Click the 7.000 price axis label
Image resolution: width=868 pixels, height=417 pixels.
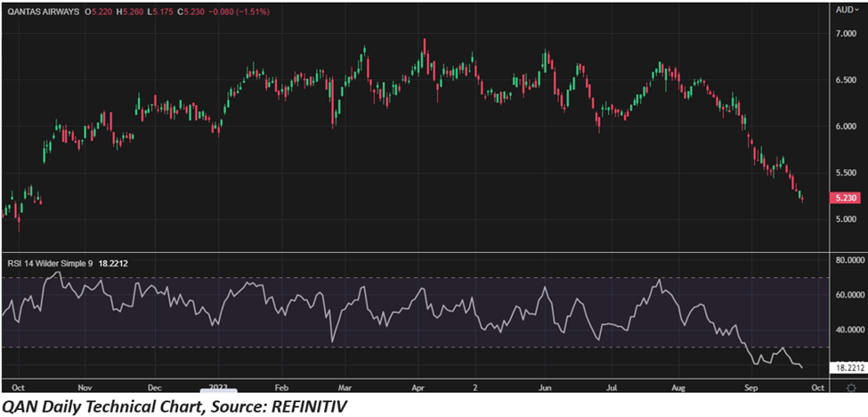846,34
